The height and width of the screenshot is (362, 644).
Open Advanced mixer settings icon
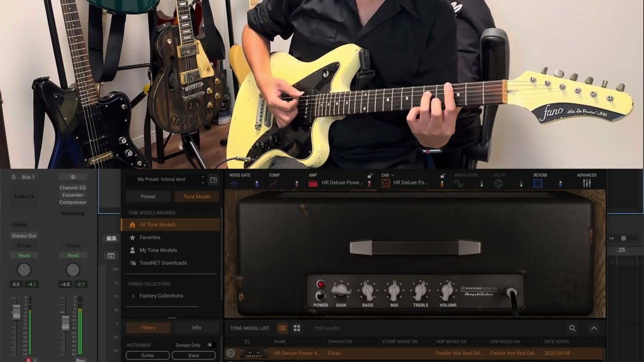pyautogui.click(x=587, y=184)
